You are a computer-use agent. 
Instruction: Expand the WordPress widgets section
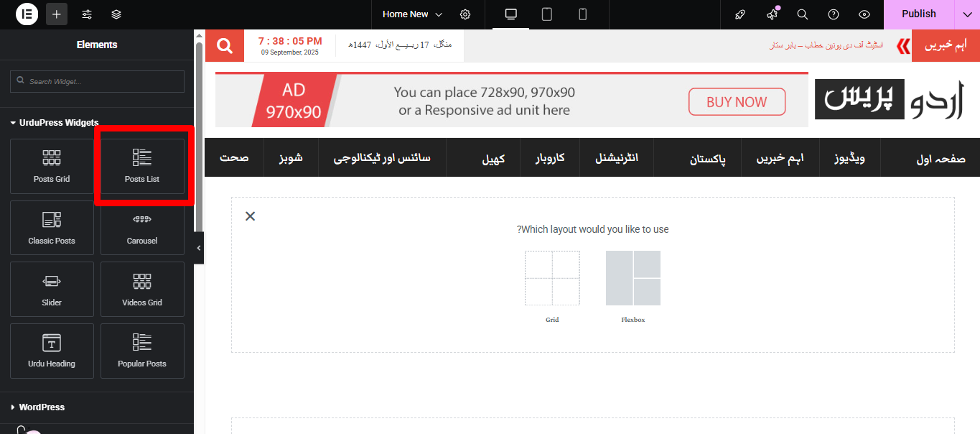[42, 407]
